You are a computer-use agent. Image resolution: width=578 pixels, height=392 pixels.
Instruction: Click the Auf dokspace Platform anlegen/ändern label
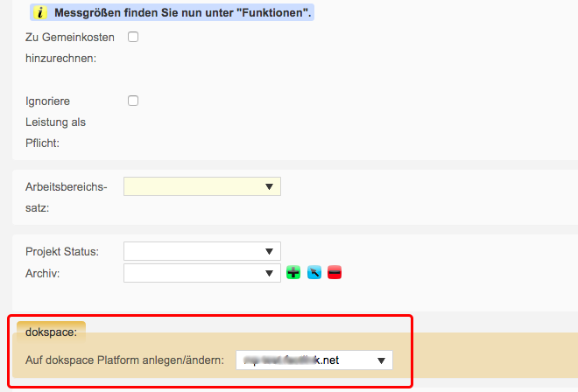pyautogui.click(x=126, y=360)
